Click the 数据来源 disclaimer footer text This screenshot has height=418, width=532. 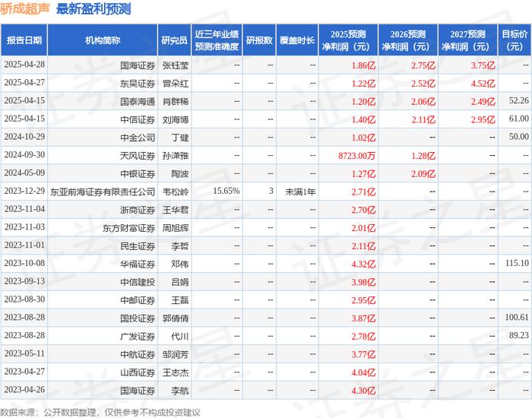(x=100, y=413)
